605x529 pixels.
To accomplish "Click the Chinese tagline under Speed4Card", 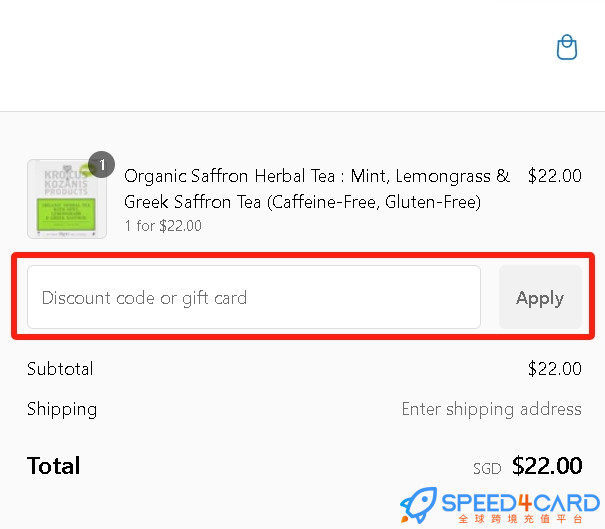I will coord(521,519).
